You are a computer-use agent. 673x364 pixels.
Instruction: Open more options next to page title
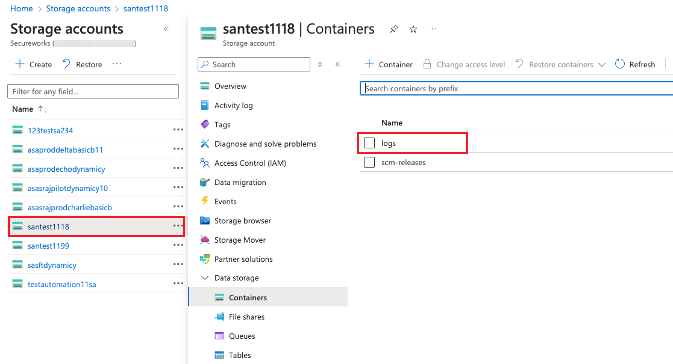click(x=433, y=29)
